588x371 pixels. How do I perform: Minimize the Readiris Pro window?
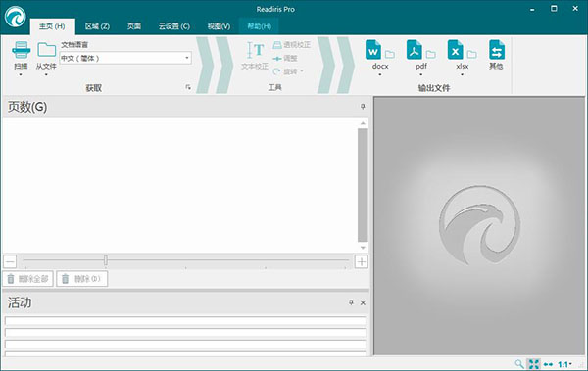(x=532, y=9)
